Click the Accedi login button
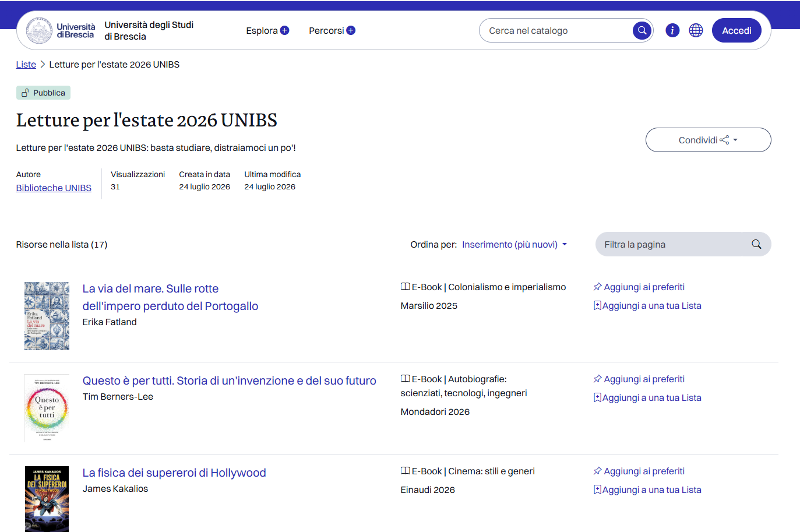Screen dimensions: 800x532 point(736,30)
